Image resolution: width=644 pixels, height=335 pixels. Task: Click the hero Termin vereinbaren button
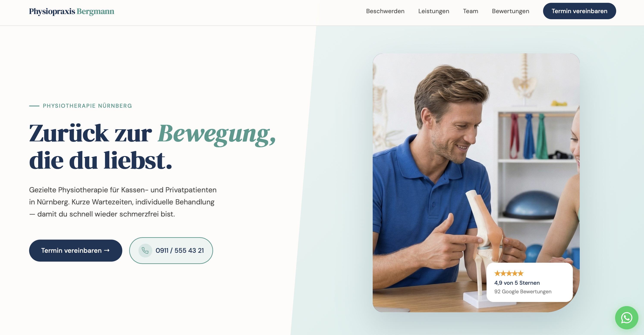[75, 250]
